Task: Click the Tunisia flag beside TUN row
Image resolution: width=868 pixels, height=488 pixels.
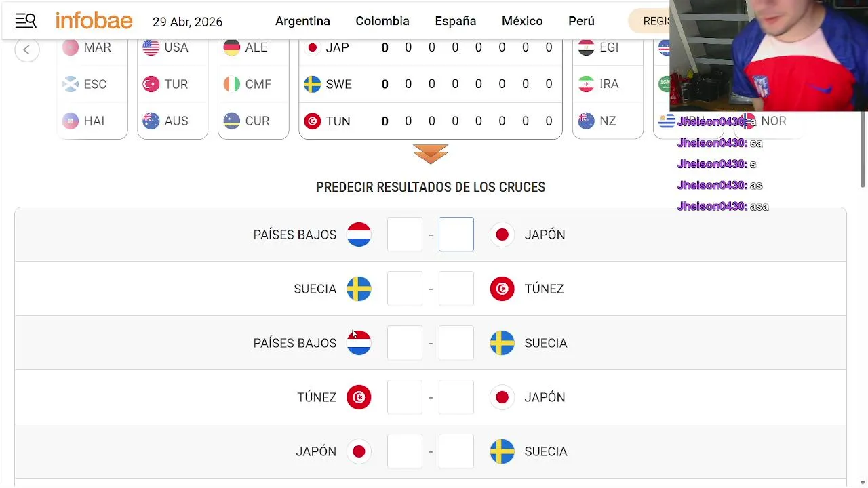Action: [x=312, y=121]
